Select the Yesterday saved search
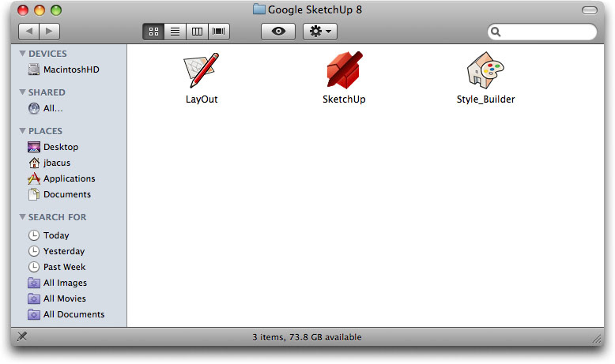 pyautogui.click(x=56, y=251)
